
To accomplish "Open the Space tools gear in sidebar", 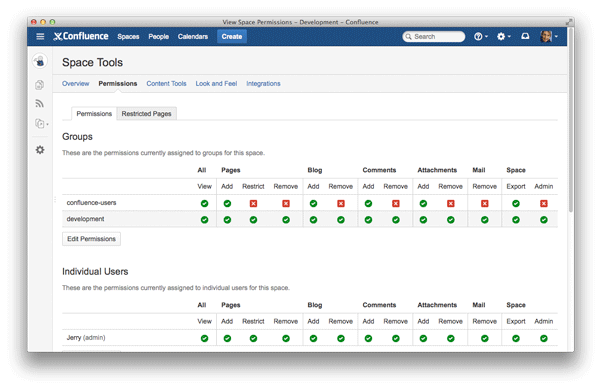I will point(40,150).
